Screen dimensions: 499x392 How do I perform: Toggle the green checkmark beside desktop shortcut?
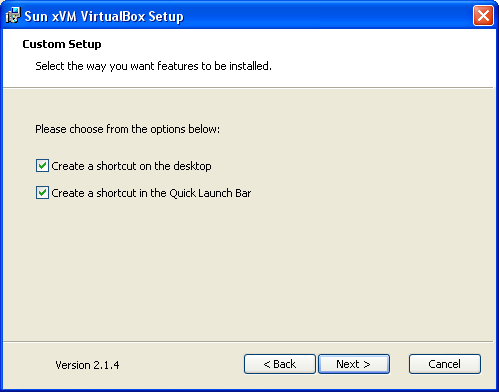tap(42, 166)
